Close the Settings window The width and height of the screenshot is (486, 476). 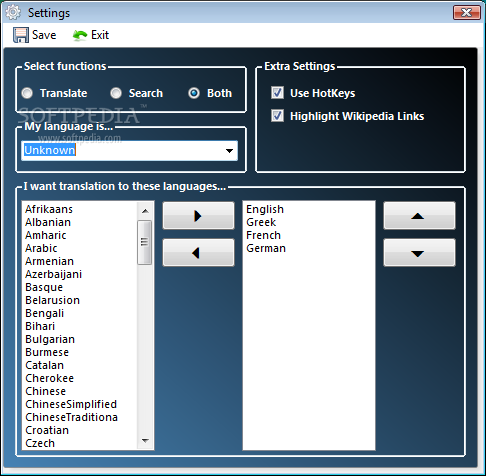(x=467, y=13)
